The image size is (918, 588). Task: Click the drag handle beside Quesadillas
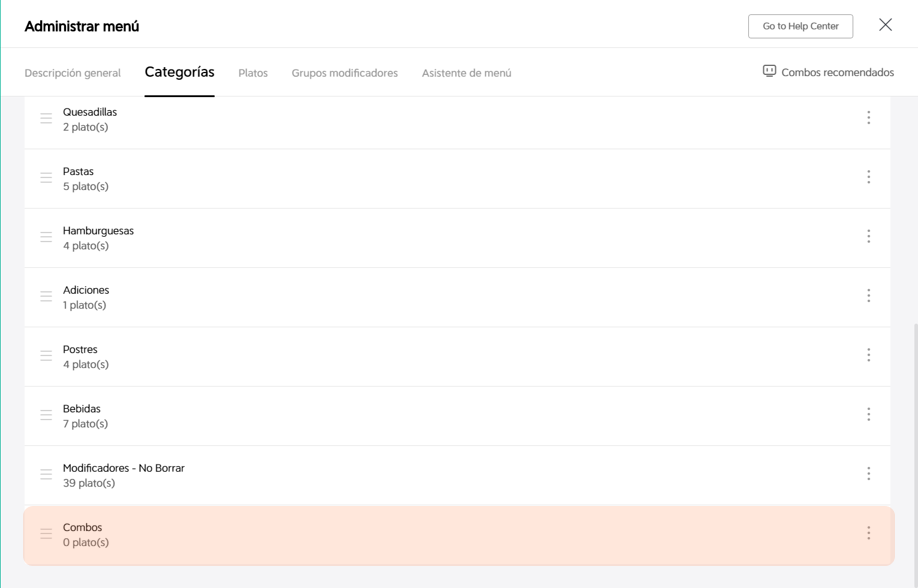46,118
